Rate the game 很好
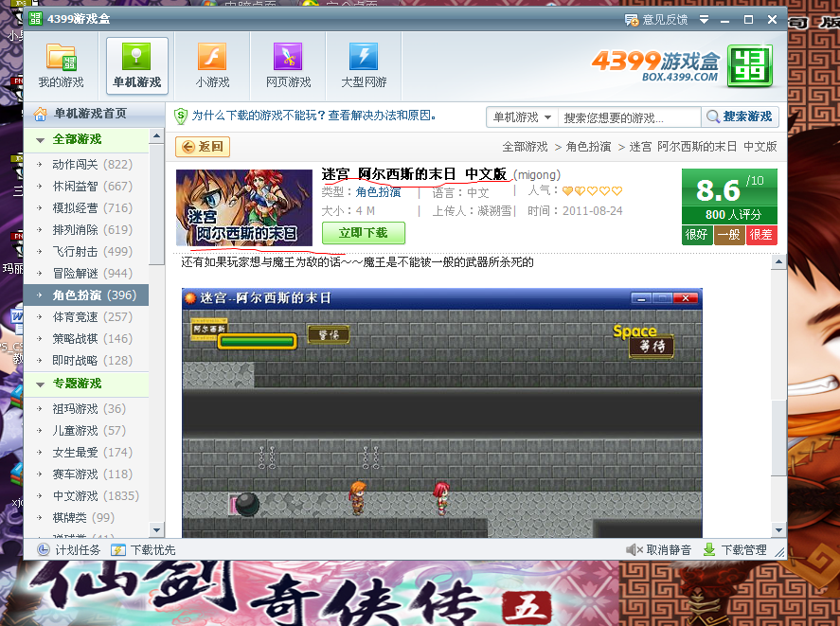The height and width of the screenshot is (626, 840). 696,235
